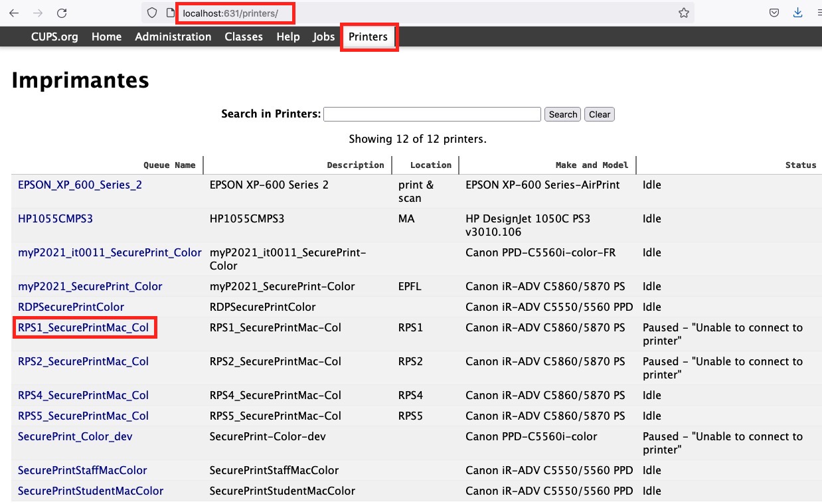Go to the Classes tab

(x=244, y=37)
